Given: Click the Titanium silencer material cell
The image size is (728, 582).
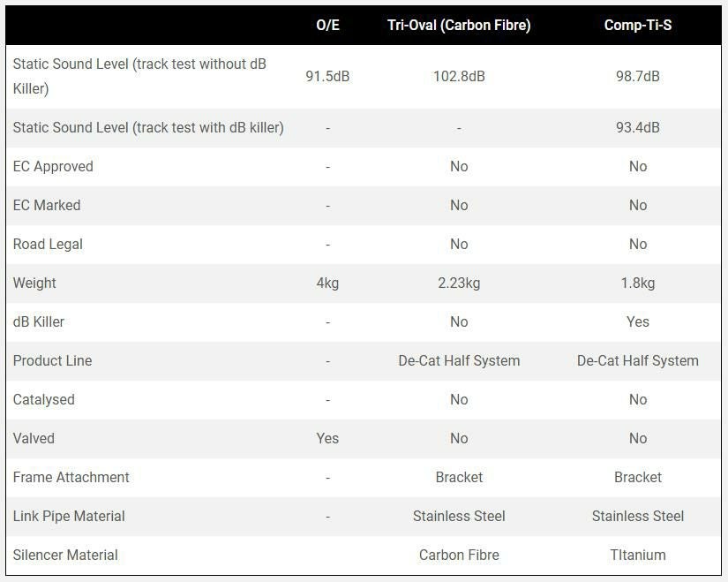Looking at the screenshot, I should pyautogui.click(x=637, y=555).
